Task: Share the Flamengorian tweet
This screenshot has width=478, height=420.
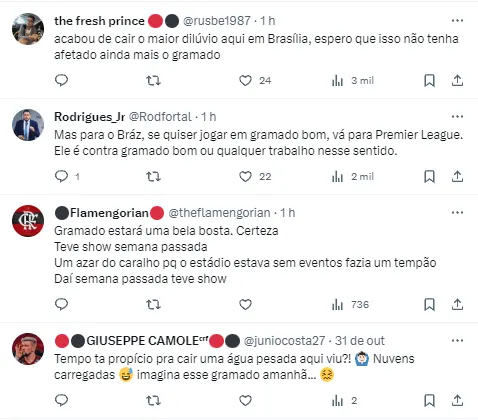Action: (x=457, y=304)
